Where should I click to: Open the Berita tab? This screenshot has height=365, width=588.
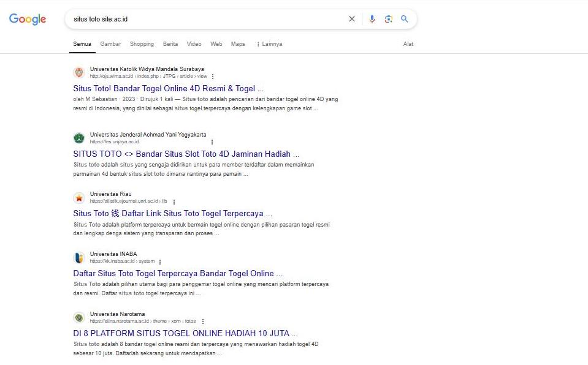coord(170,43)
